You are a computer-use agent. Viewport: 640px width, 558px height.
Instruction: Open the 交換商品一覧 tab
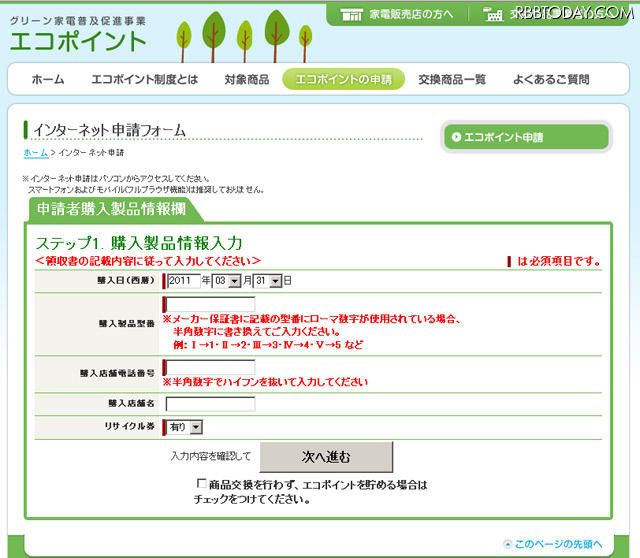click(452, 79)
